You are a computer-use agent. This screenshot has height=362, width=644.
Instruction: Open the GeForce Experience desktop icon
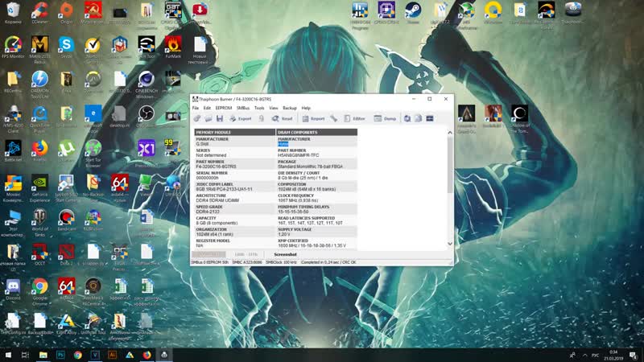(39, 188)
